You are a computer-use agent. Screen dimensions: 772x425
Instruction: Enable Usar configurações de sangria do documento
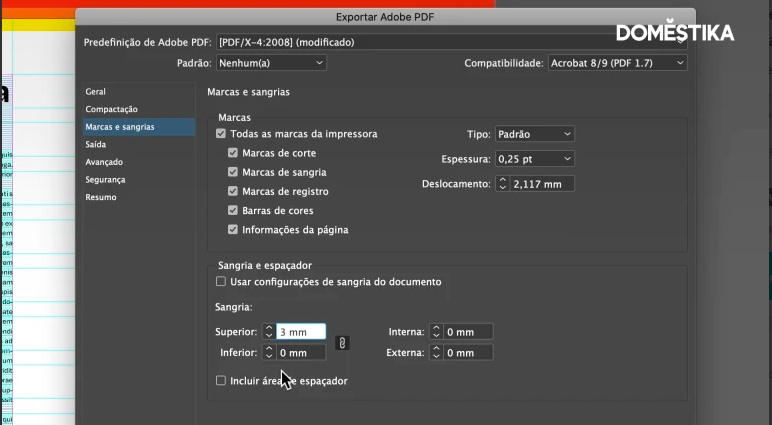click(221, 282)
